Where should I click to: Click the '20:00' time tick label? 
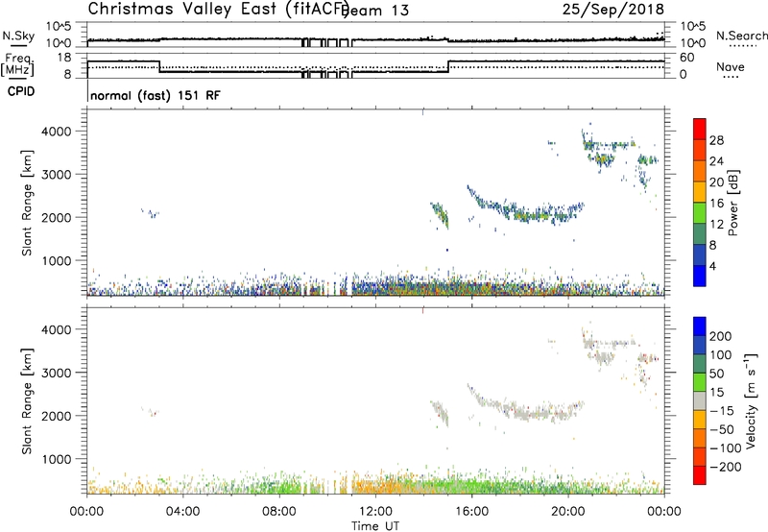point(567,512)
